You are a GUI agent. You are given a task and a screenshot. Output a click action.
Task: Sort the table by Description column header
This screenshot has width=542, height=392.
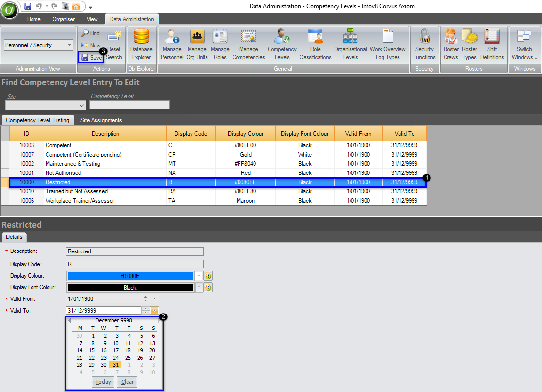click(105, 134)
